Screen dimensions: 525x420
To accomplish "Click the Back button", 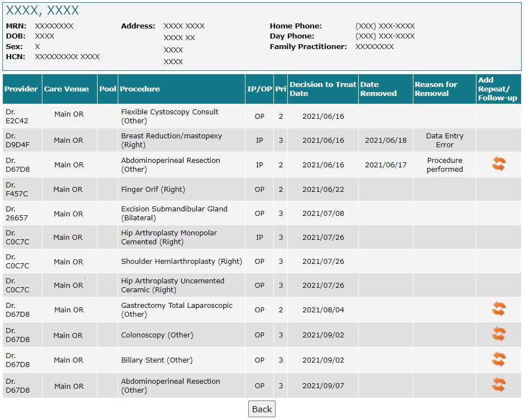I will point(262,409).
